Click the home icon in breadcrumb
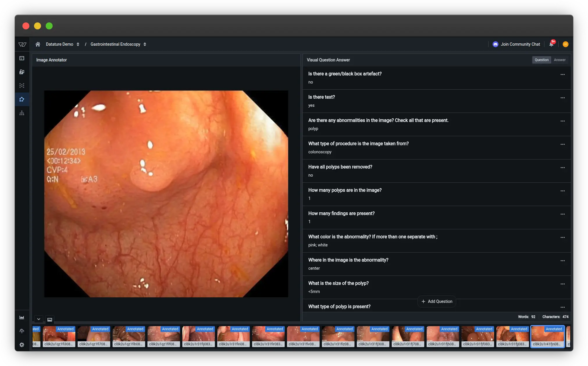This screenshot has height=366, width=588. point(38,44)
